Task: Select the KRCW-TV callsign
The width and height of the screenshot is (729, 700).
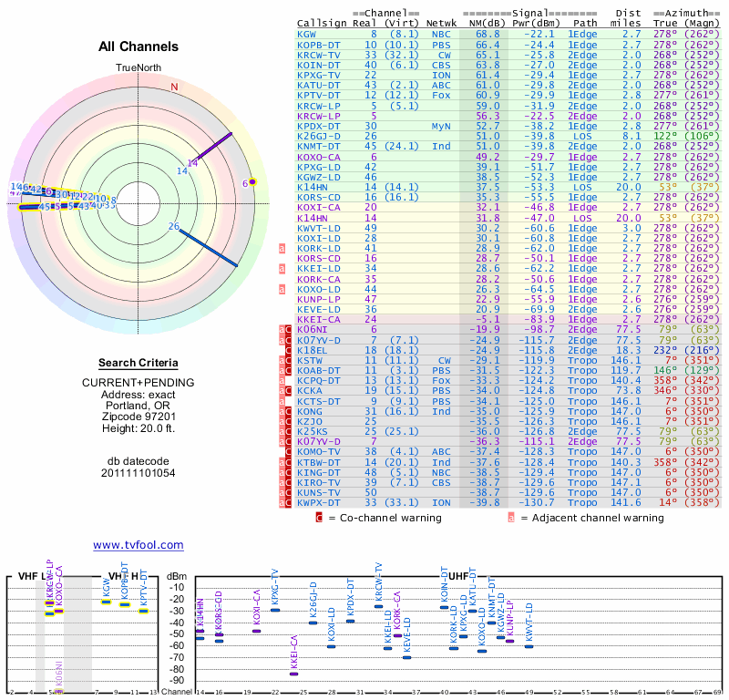Action: [318, 55]
